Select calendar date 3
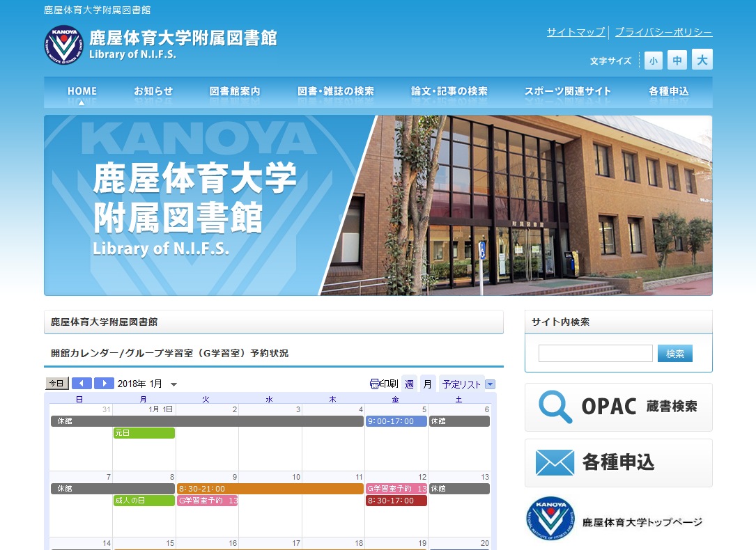The width and height of the screenshot is (756, 550). tap(298, 409)
